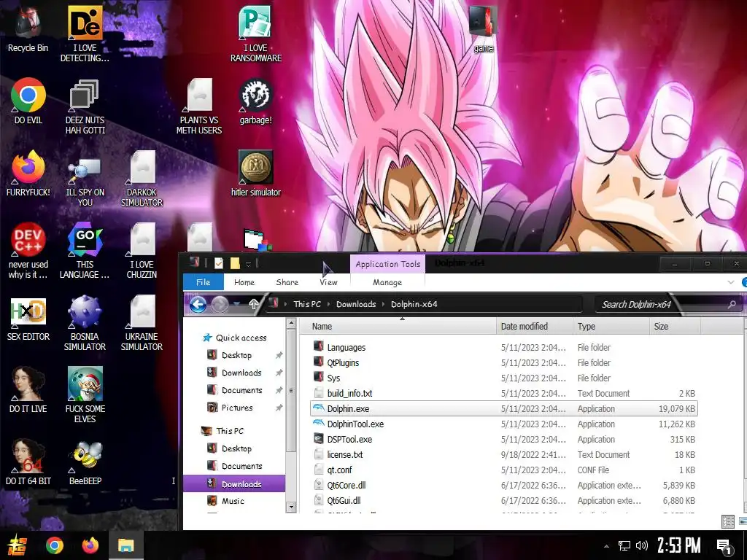Viewport: 747px width, 560px height.
Task: Open the Share ribbon tab
Action: [x=287, y=282]
